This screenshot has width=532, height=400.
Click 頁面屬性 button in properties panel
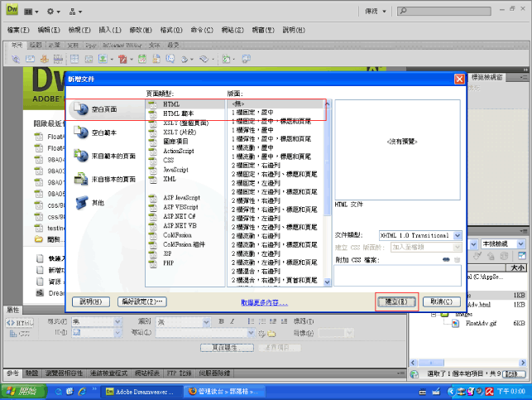(x=227, y=348)
